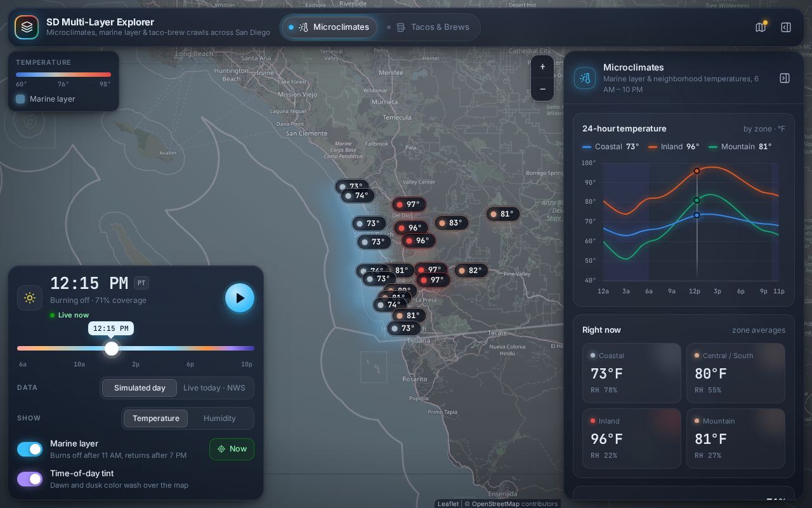This screenshot has height=508, width=812.
Task: Zoom out on the map
Action: tap(542, 89)
